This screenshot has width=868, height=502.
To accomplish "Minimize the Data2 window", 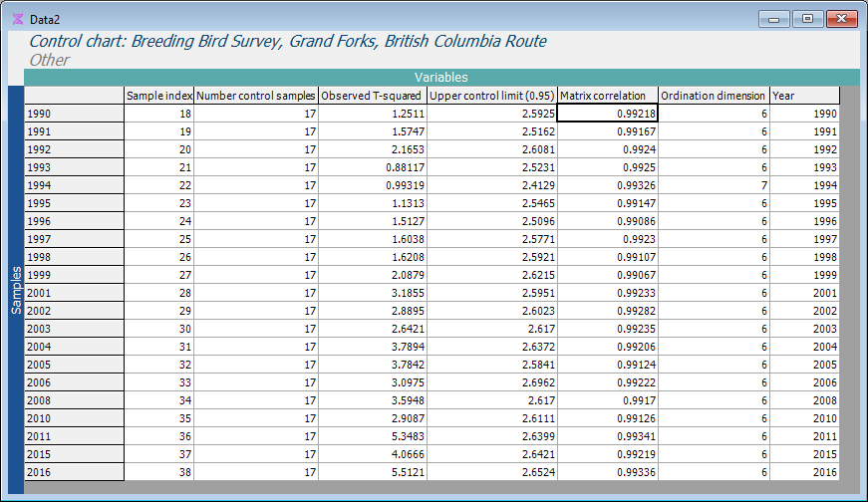I will pos(773,19).
